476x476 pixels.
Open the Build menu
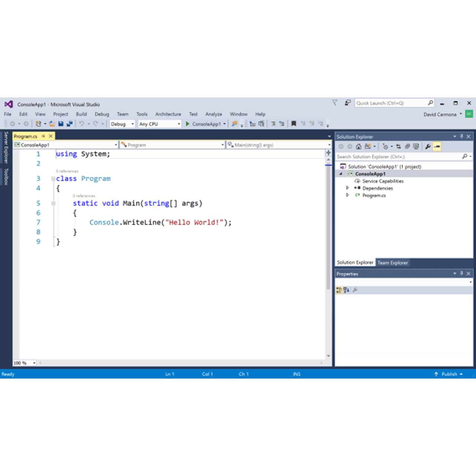81,114
